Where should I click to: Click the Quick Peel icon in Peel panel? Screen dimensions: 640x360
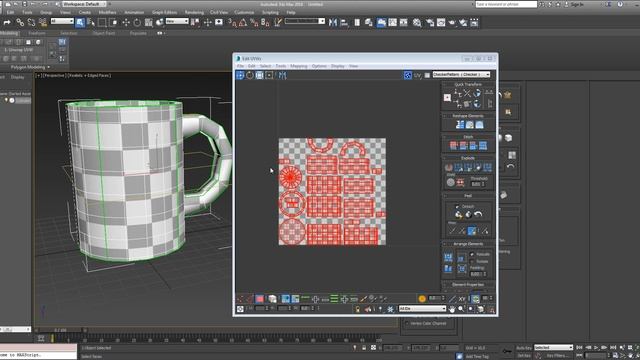point(459,214)
